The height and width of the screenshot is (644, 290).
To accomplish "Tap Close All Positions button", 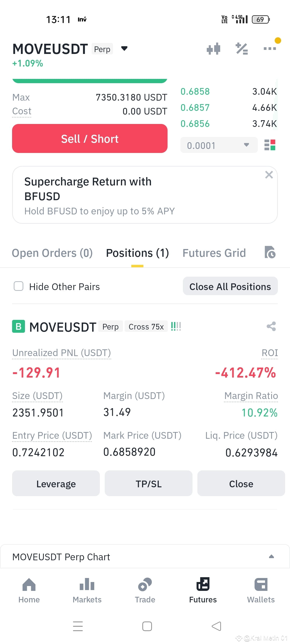I will click(230, 286).
